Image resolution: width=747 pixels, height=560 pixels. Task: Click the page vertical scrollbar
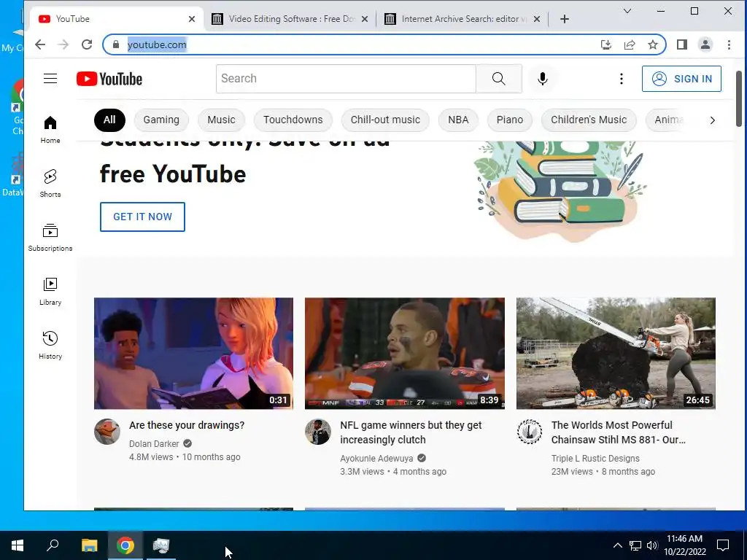[739, 98]
